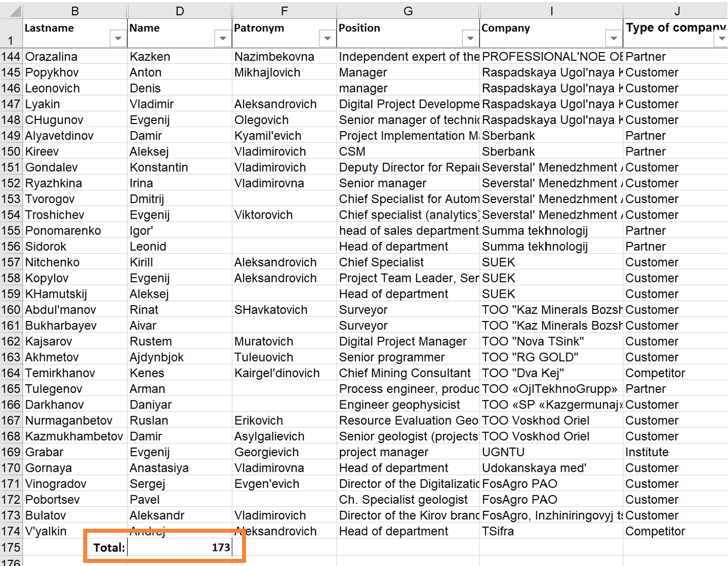Select the Vinogradov lastname cell
This screenshot has height=566, width=728.
coord(75,483)
